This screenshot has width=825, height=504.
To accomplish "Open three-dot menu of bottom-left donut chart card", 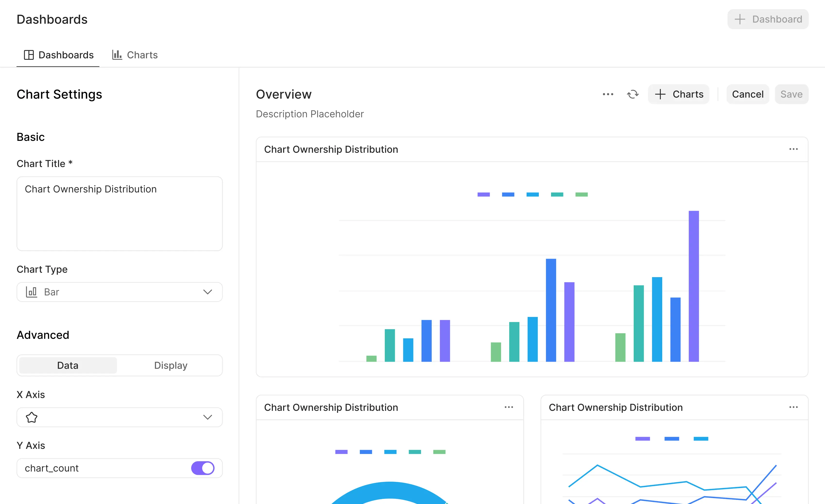I will tap(509, 407).
